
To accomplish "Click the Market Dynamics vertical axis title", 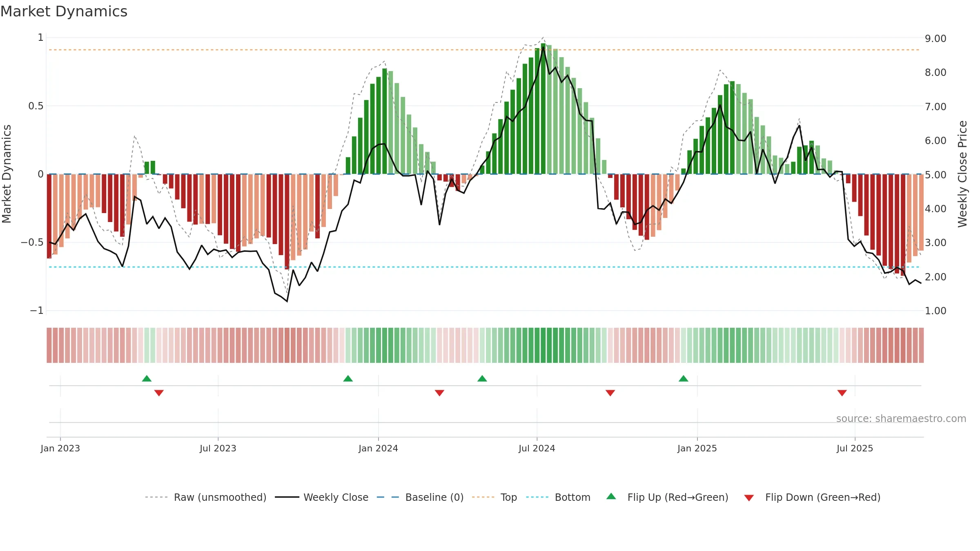I will point(7,174).
